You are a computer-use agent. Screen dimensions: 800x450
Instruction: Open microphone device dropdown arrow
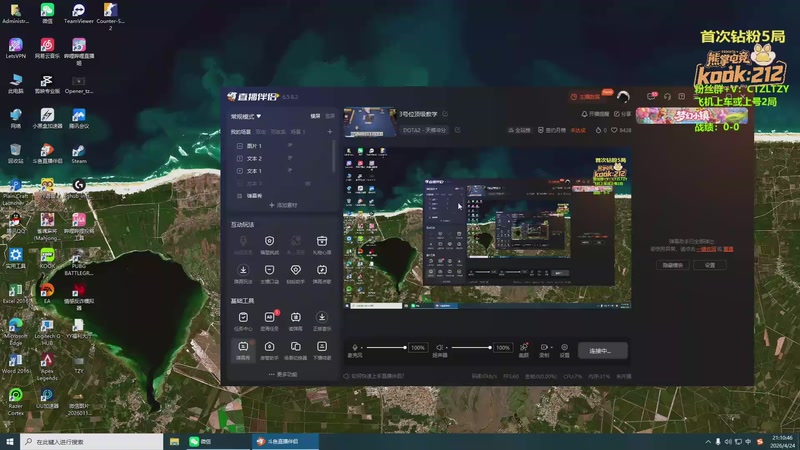tap(362, 348)
